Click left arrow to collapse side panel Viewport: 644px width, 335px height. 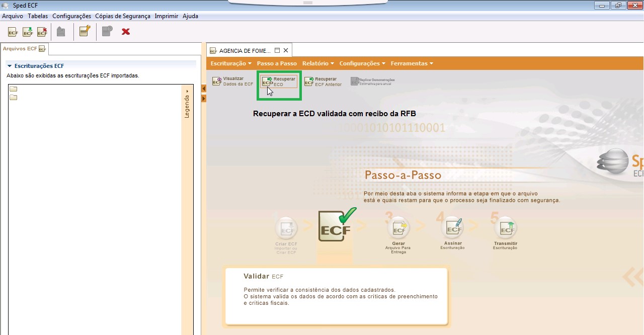[x=204, y=89]
